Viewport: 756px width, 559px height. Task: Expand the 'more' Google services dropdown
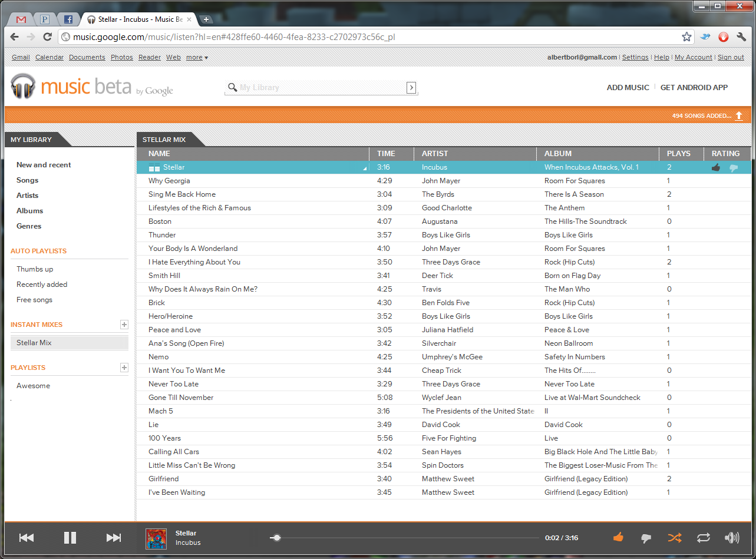pyautogui.click(x=197, y=58)
